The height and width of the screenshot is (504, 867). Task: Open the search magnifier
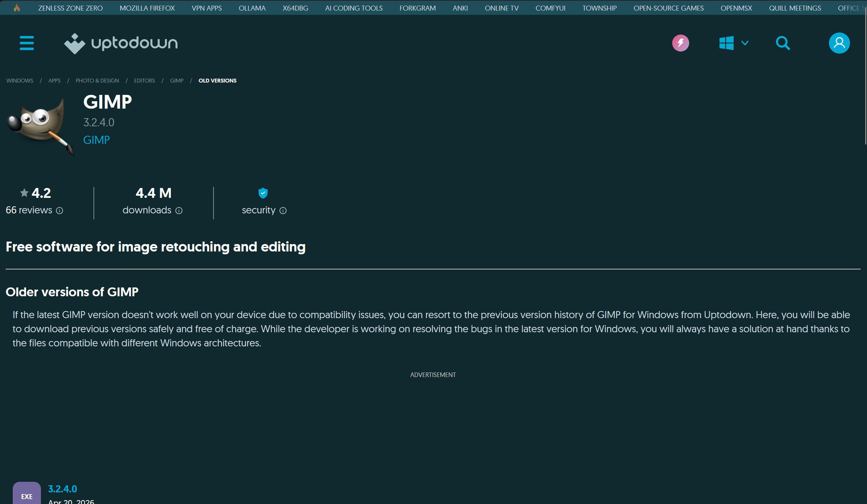coord(783,43)
